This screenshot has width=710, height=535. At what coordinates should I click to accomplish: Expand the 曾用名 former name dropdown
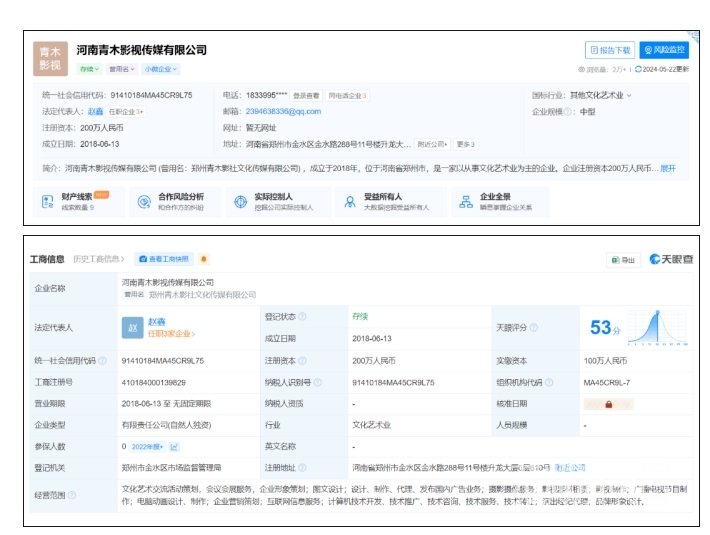point(121,69)
